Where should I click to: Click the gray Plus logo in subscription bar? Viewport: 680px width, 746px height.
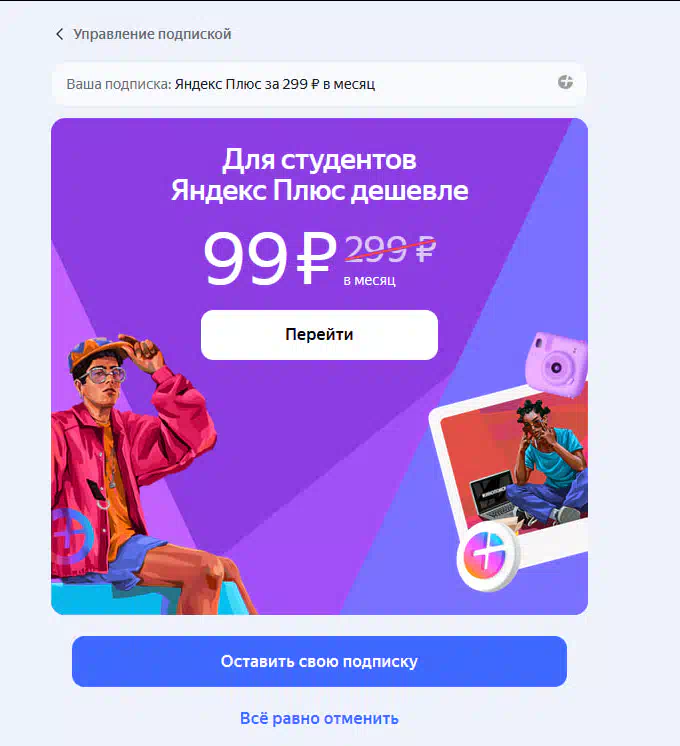(x=565, y=82)
